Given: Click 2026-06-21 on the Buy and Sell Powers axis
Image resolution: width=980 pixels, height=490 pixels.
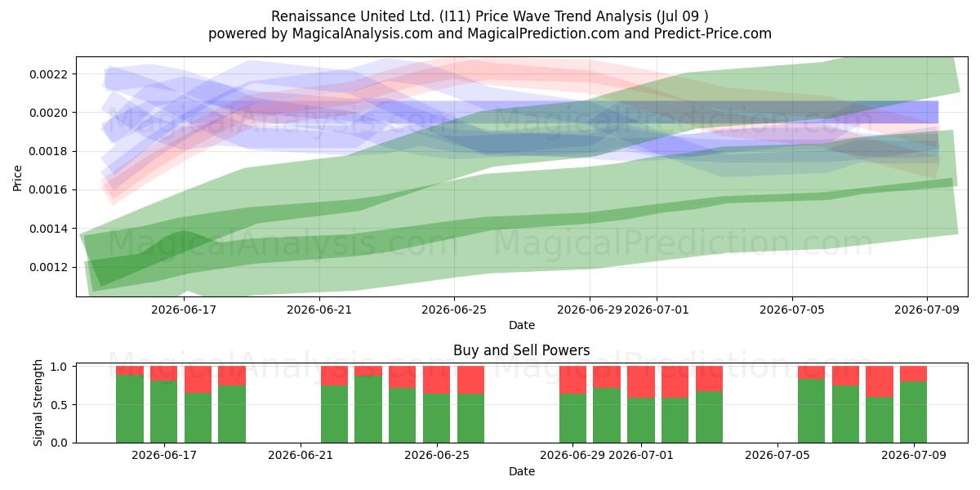Looking at the screenshot, I should coord(301,455).
